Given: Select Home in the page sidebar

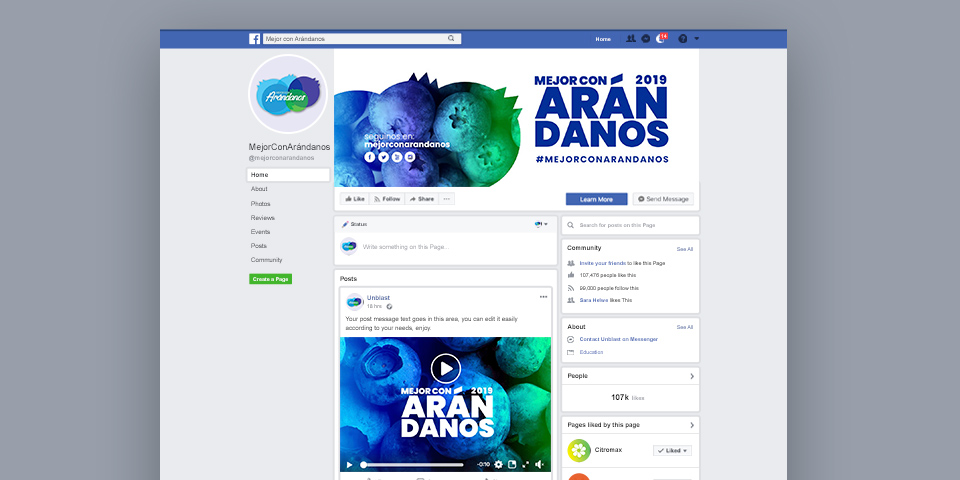Looking at the screenshot, I should pos(288,175).
